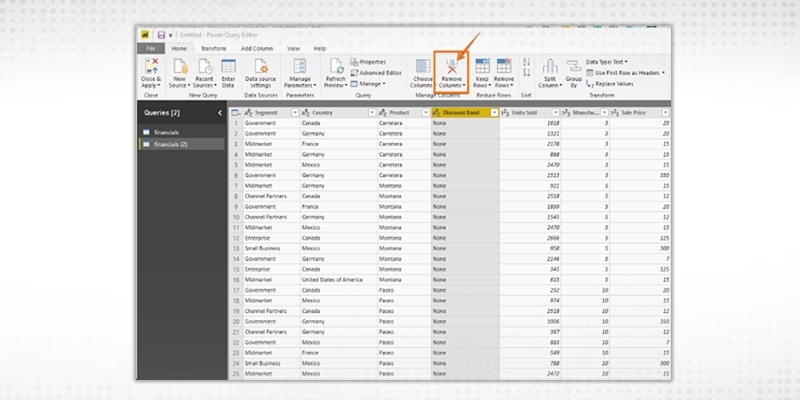Click the Remove Rows icon
Image resolution: width=800 pixels, height=400 pixels.
pos(504,66)
